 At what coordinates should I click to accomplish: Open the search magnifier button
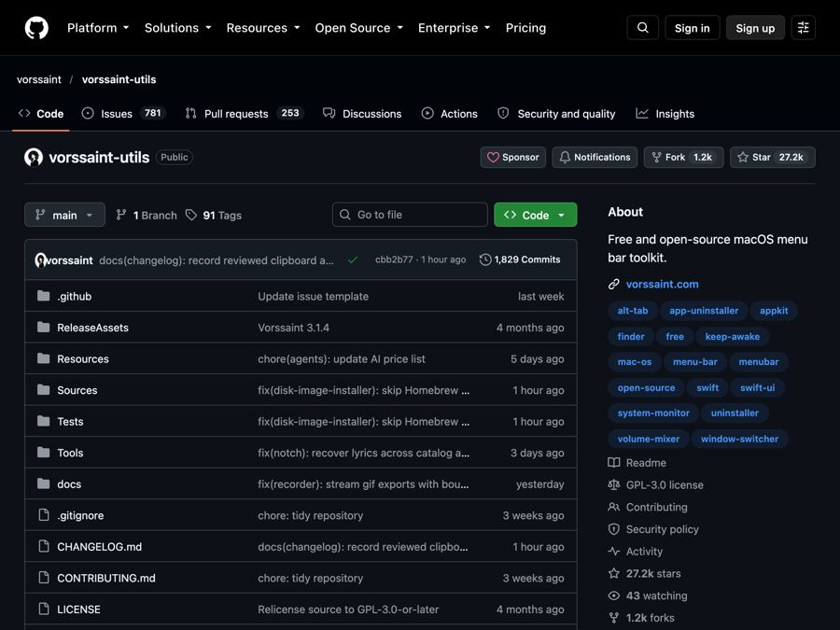[x=643, y=28]
